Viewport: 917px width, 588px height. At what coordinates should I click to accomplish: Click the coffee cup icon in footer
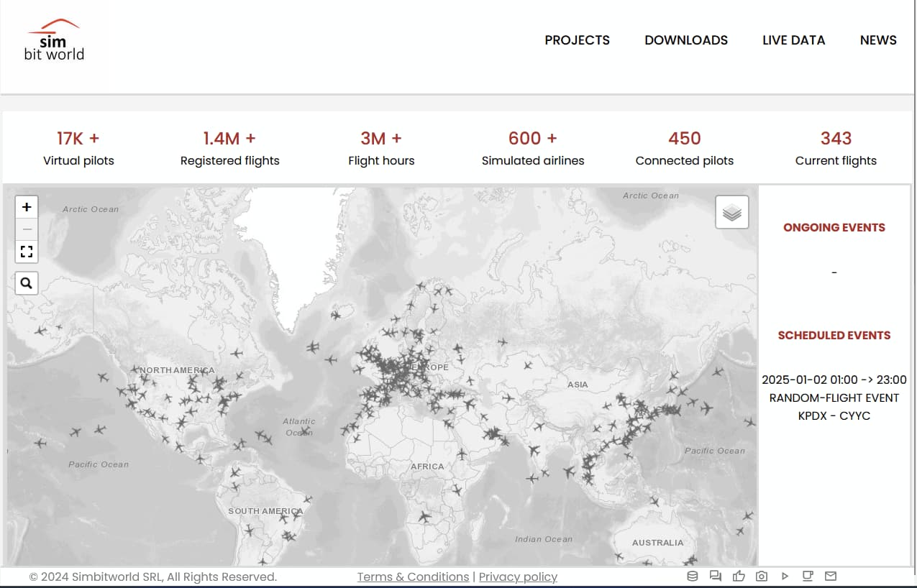click(808, 576)
